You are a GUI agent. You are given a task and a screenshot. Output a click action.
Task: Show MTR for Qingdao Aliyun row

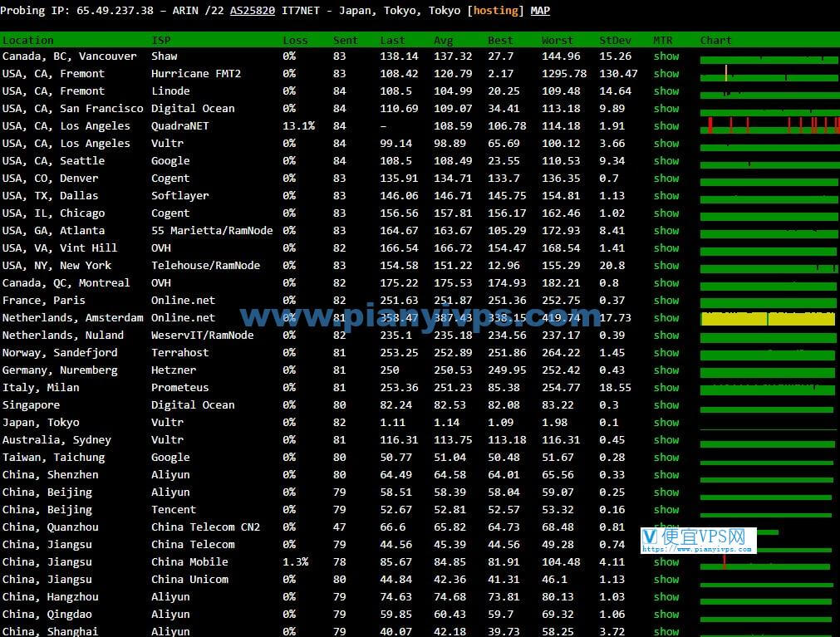point(666,615)
